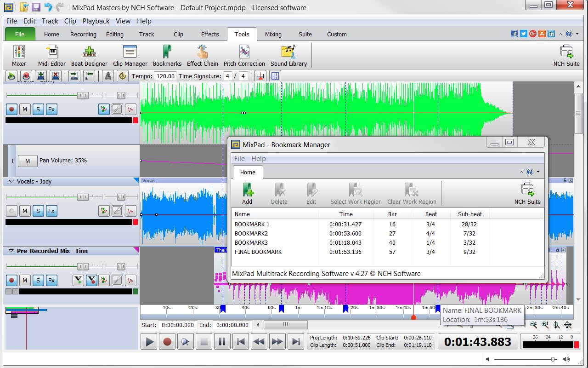Open the Playback menu

tap(96, 21)
